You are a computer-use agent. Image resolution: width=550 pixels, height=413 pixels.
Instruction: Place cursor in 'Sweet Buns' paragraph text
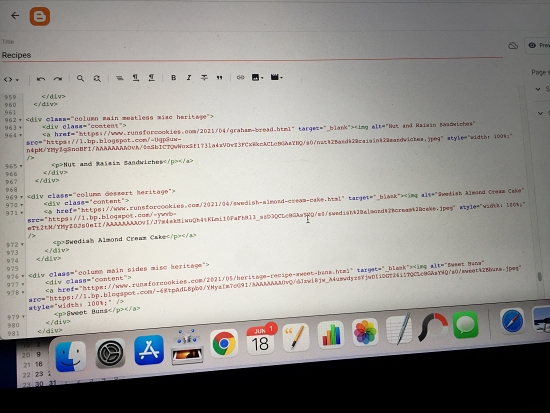pos(87,312)
